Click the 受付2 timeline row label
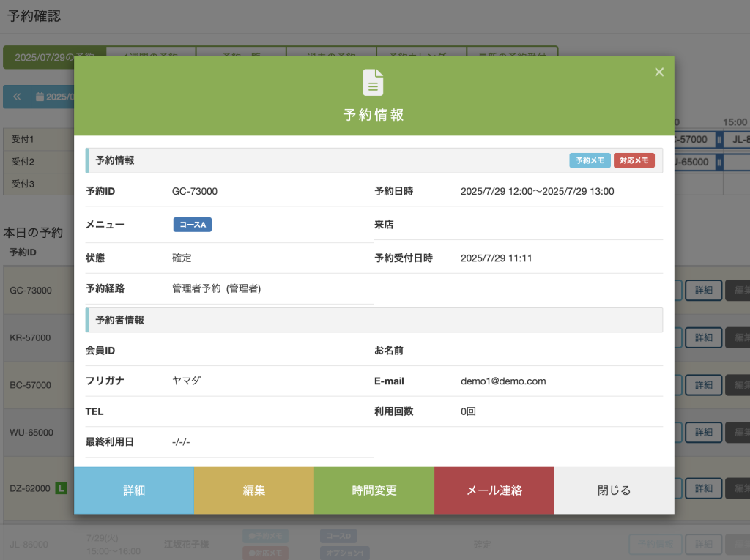Image resolution: width=750 pixels, height=560 pixels. (23, 162)
